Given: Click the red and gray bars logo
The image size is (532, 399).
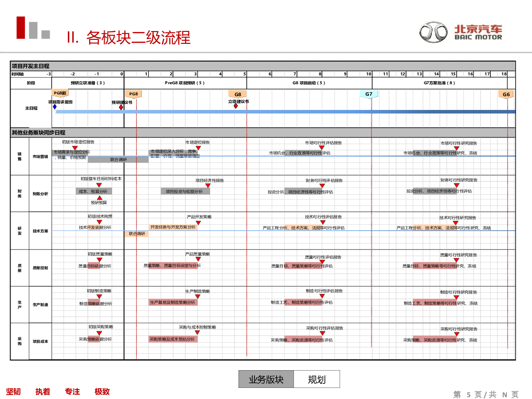Looking at the screenshot, I should 33,28.
